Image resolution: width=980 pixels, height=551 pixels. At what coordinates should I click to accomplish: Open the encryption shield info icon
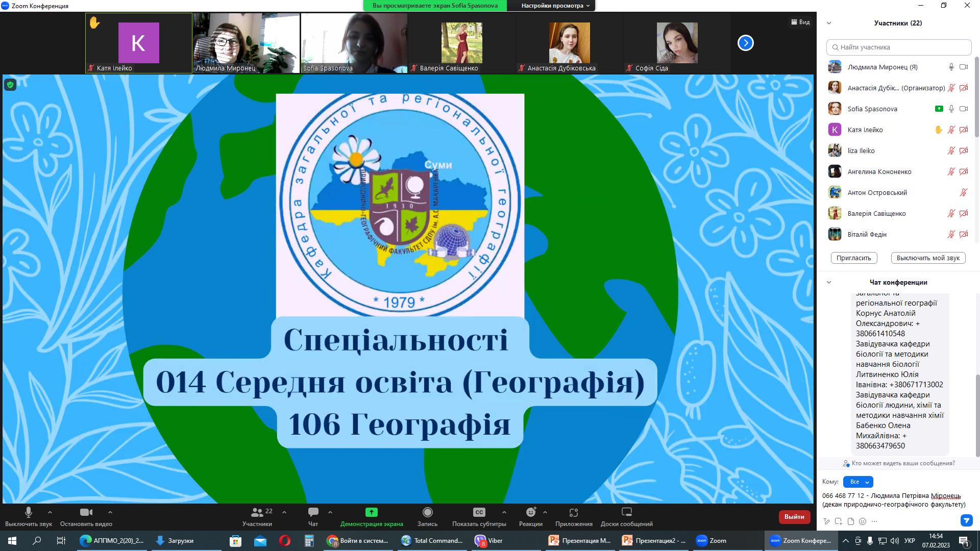coord(10,85)
